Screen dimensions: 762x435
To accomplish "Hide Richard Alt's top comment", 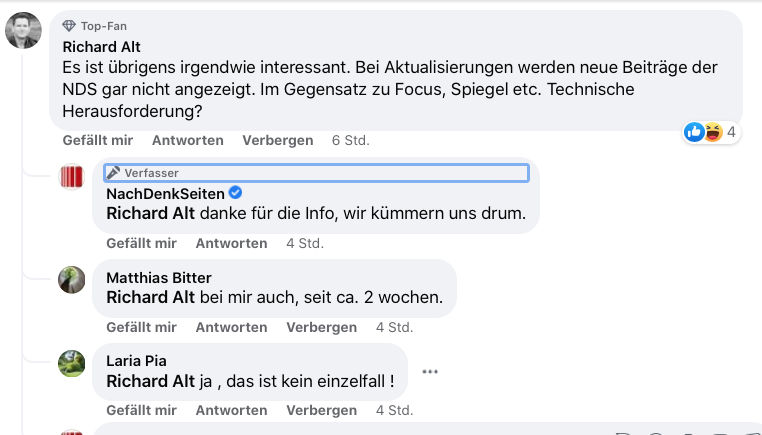I will pyautogui.click(x=277, y=140).
